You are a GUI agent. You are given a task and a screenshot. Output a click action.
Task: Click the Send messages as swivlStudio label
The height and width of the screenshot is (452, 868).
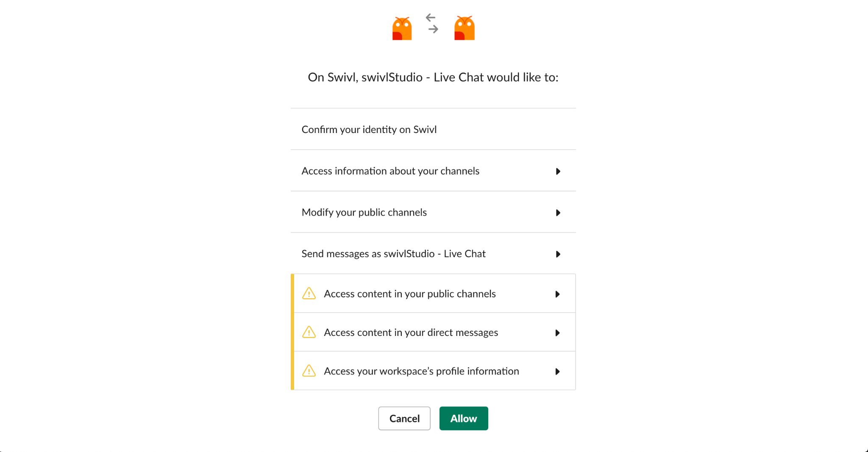click(x=393, y=253)
